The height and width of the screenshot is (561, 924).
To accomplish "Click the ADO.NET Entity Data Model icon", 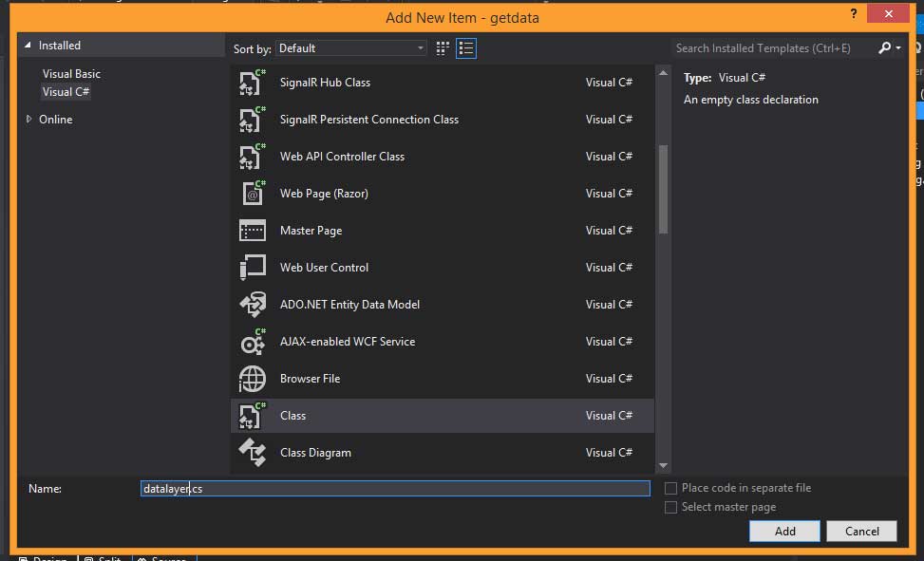I will (252, 305).
